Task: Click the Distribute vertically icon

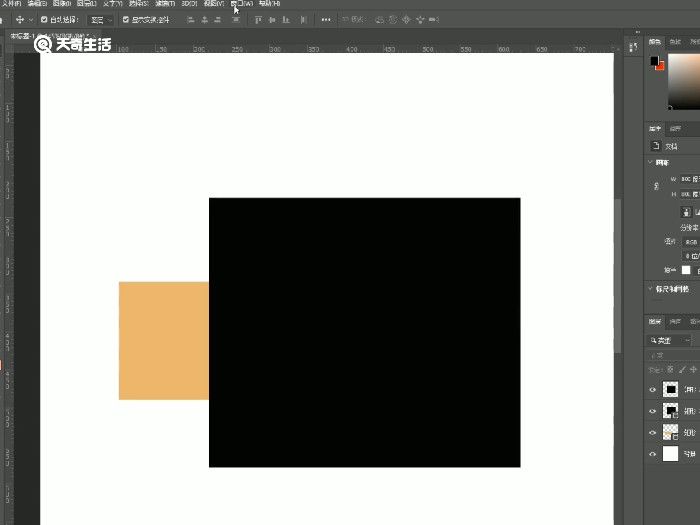Action: click(236, 20)
